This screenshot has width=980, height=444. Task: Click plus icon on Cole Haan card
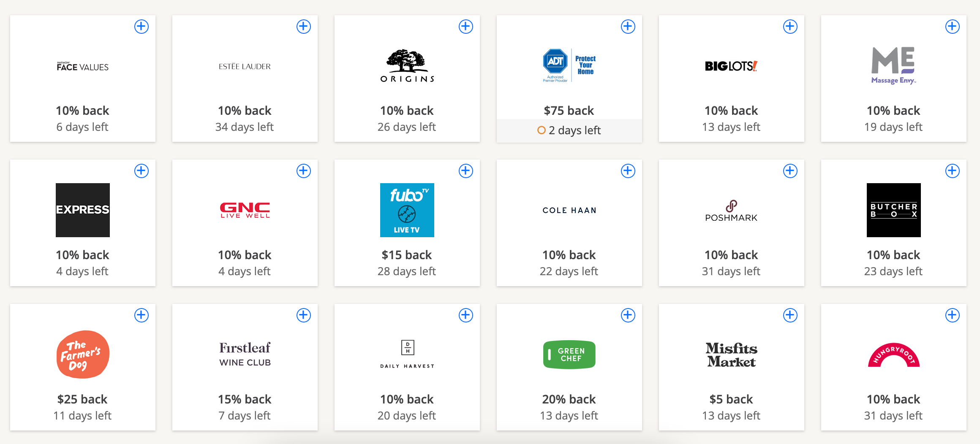click(x=628, y=171)
